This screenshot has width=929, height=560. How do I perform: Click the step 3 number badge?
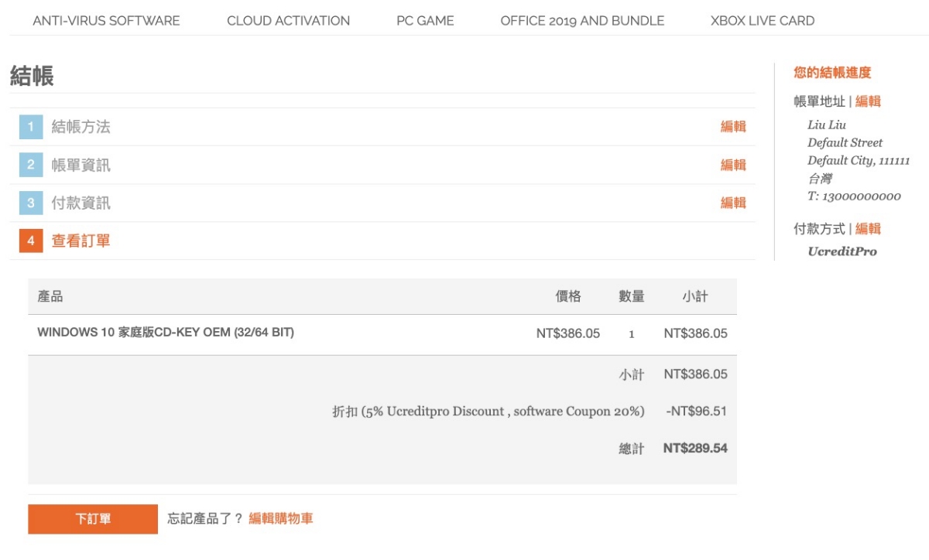point(31,203)
